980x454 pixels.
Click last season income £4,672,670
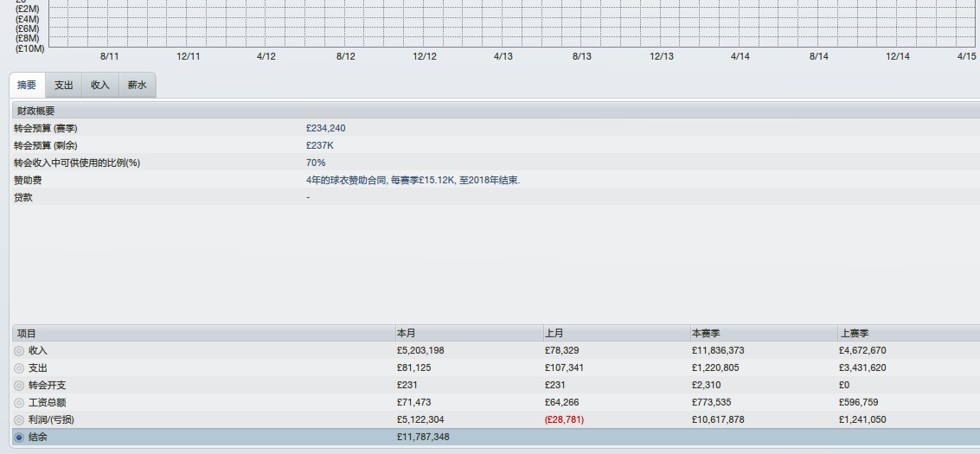(x=862, y=351)
